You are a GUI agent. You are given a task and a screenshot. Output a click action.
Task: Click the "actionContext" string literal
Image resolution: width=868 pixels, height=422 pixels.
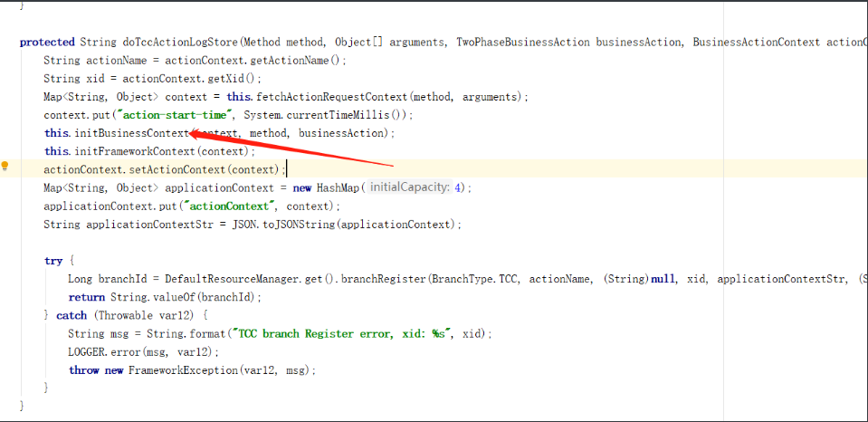click(231, 206)
